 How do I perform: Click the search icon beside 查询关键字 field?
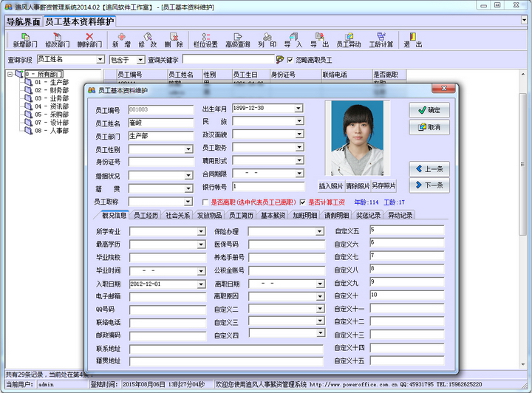(x=280, y=60)
